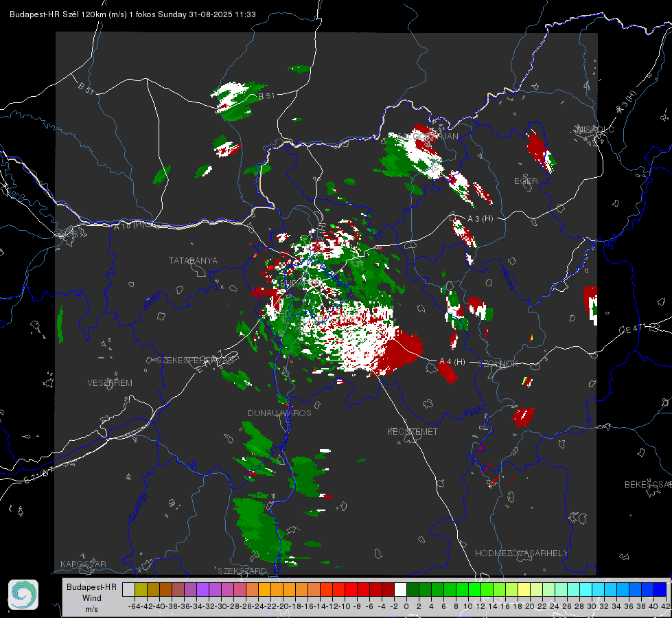
Task: Click the swirl weather service logo
Action: 23,595
